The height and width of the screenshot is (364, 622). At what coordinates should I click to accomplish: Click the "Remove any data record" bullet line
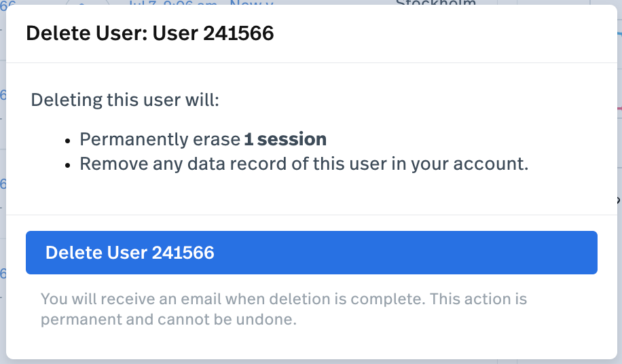pyautogui.click(x=304, y=164)
